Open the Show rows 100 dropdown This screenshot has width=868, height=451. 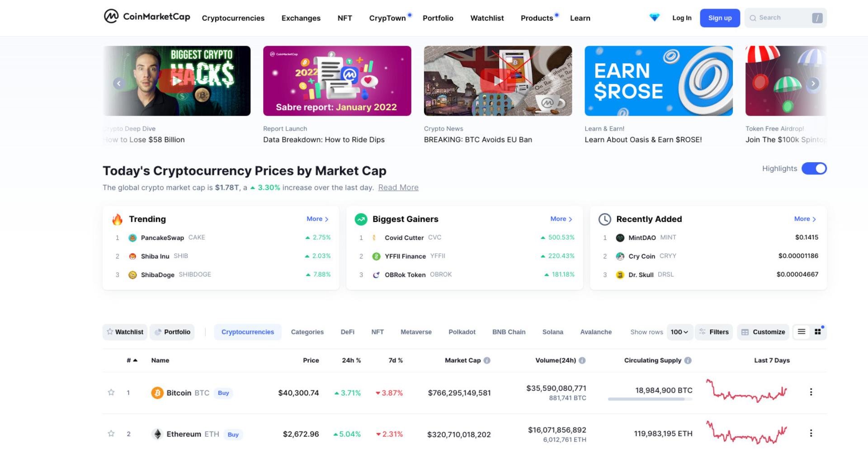679,332
